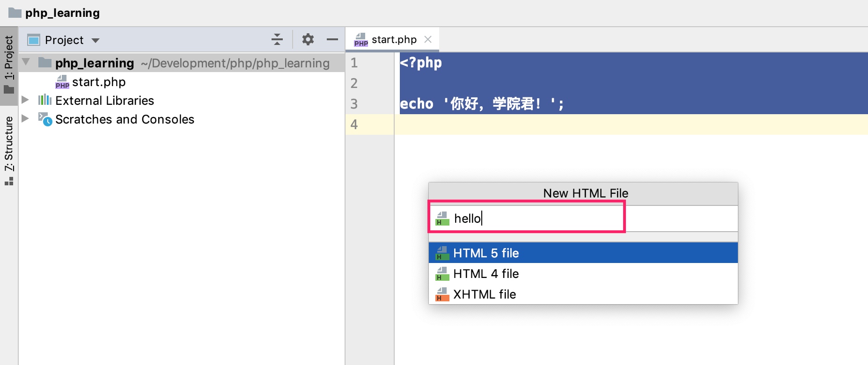Click the HTML icon in name field
The image size is (868, 365).
[x=442, y=219]
